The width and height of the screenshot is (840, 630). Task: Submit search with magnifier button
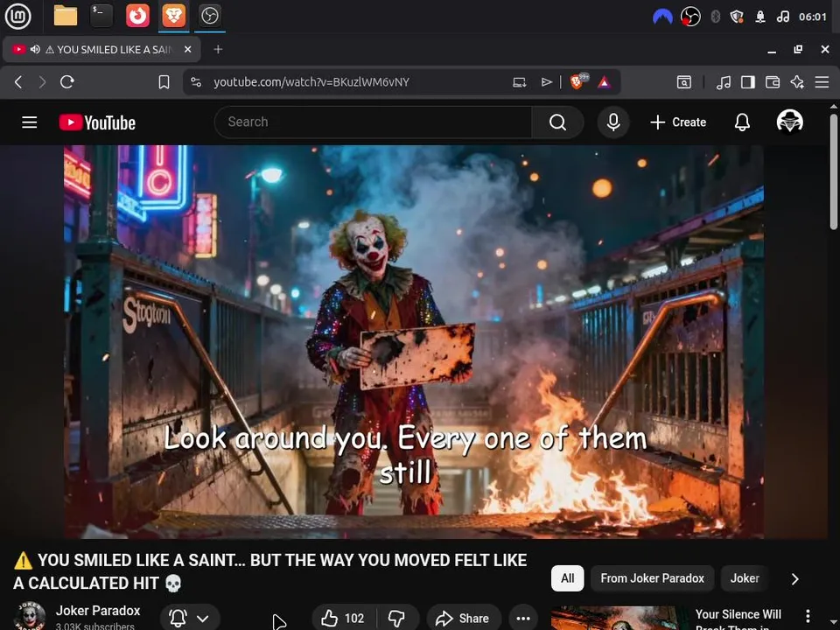(x=557, y=122)
